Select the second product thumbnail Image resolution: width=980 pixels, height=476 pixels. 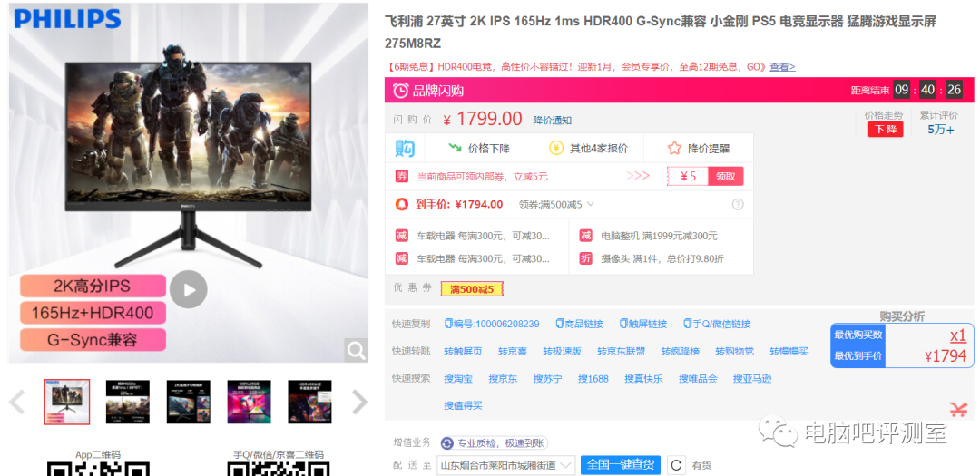[x=128, y=402]
